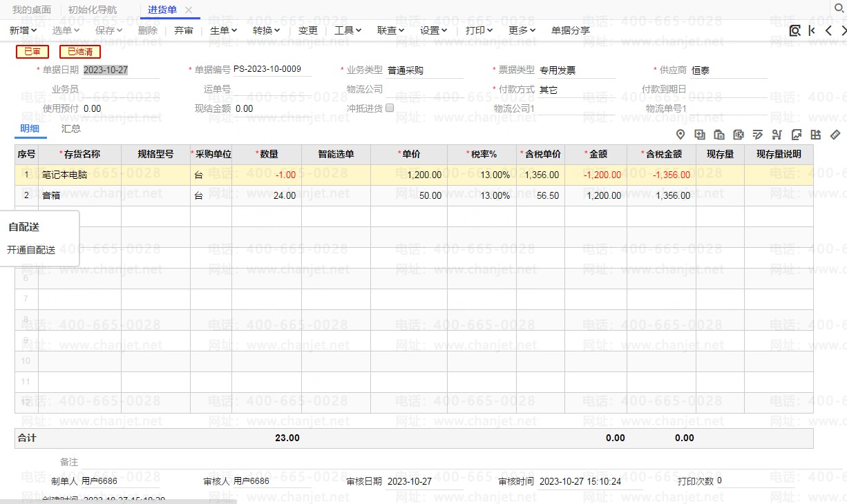The image size is (847, 504).
Task: Click the location pin icon above the table
Action: click(680, 135)
